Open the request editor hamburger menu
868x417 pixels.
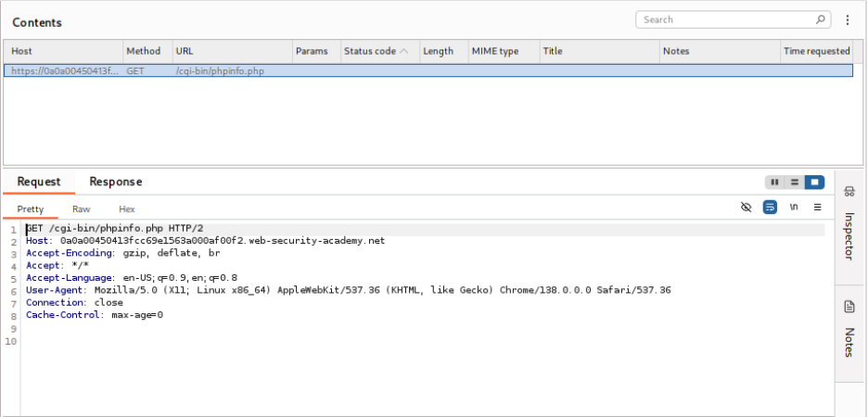[817, 208]
